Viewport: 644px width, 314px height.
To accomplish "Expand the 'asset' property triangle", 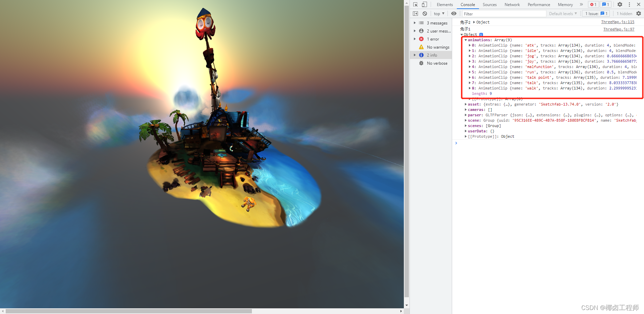I will (x=466, y=104).
